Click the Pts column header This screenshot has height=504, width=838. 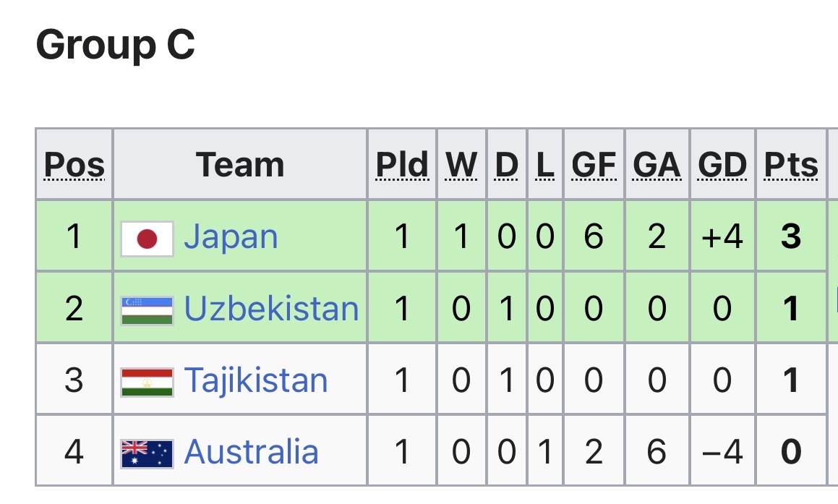(791, 166)
